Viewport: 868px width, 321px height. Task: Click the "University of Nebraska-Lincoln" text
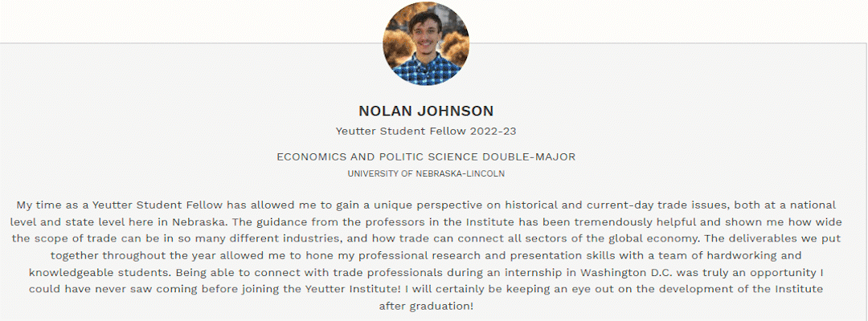click(426, 173)
